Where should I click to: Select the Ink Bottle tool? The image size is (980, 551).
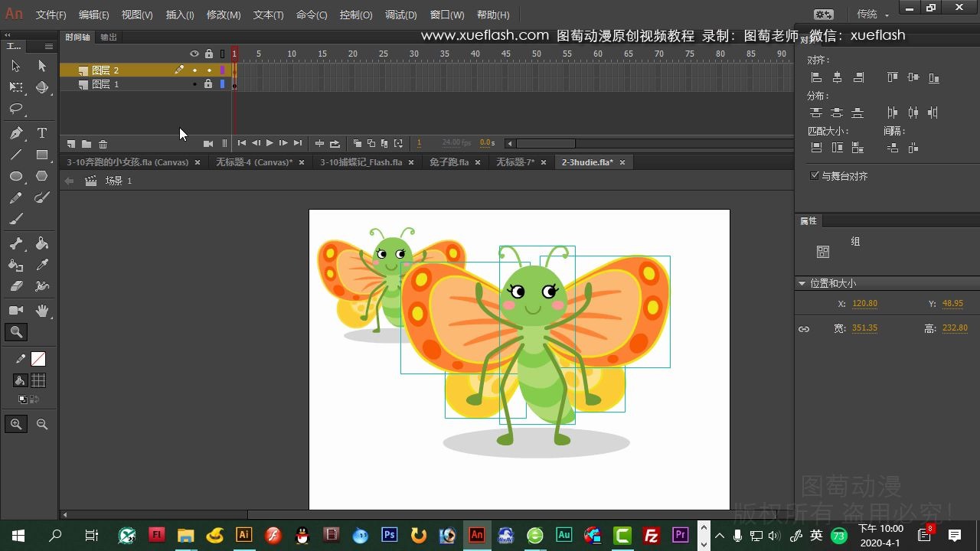tap(15, 265)
